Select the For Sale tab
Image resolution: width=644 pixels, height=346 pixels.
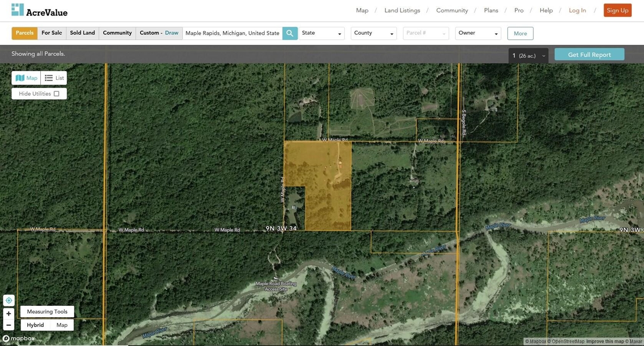[52, 33]
